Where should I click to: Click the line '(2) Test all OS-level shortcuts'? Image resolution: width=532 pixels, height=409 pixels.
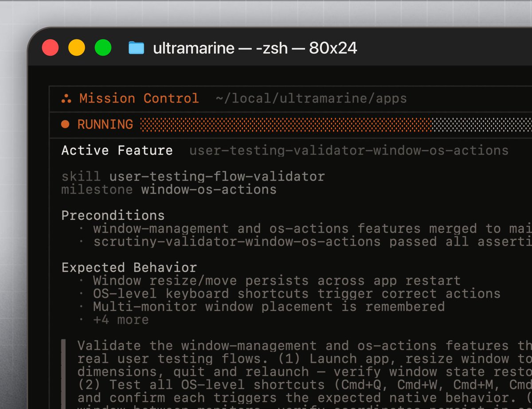(305, 384)
